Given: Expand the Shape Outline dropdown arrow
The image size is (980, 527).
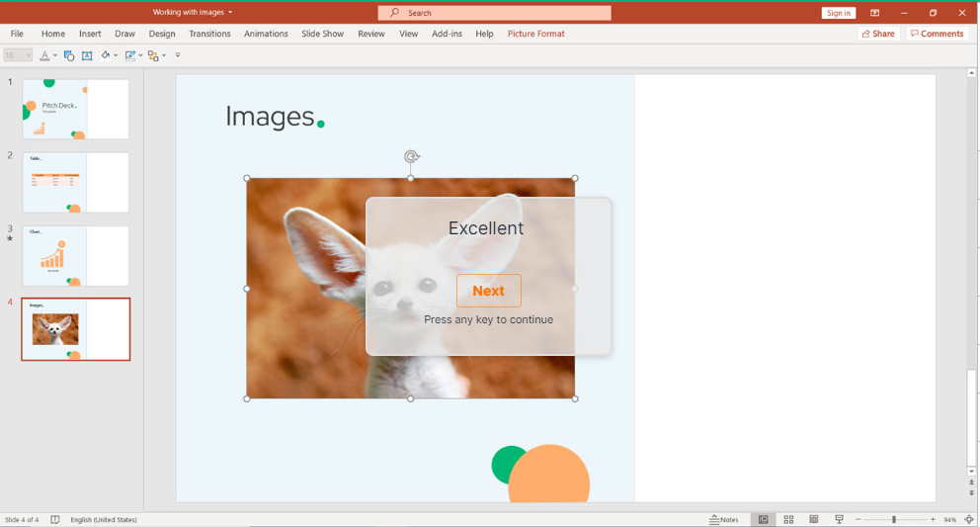Looking at the screenshot, I should (x=140, y=55).
